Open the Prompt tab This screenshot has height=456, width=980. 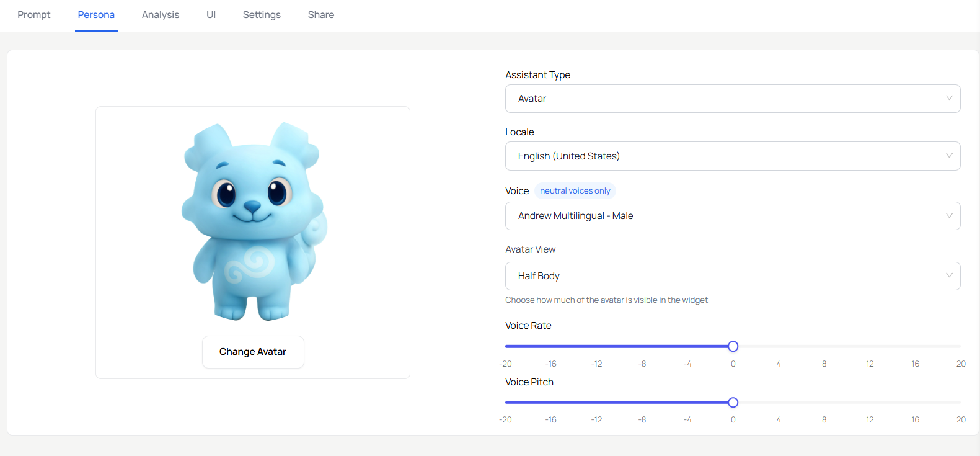(x=34, y=15)
